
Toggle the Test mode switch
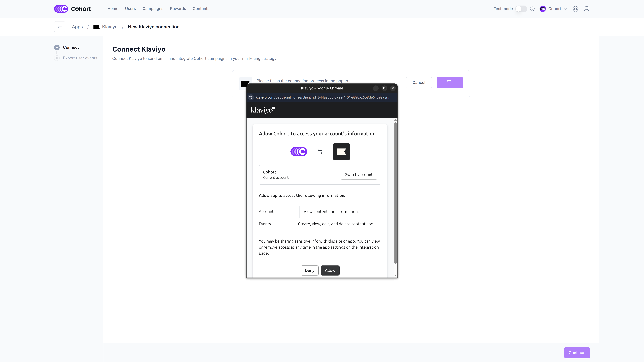(521, 9)
